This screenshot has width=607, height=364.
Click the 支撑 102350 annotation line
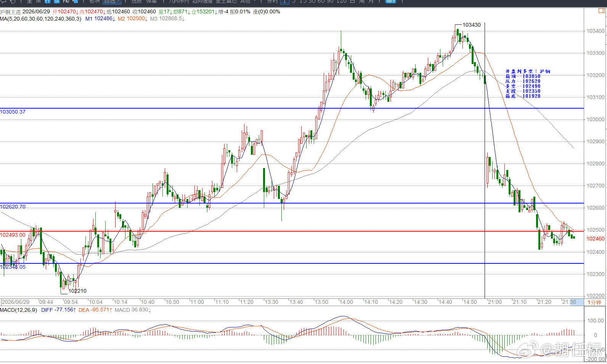pyautogui.click(x=523, y=91)
